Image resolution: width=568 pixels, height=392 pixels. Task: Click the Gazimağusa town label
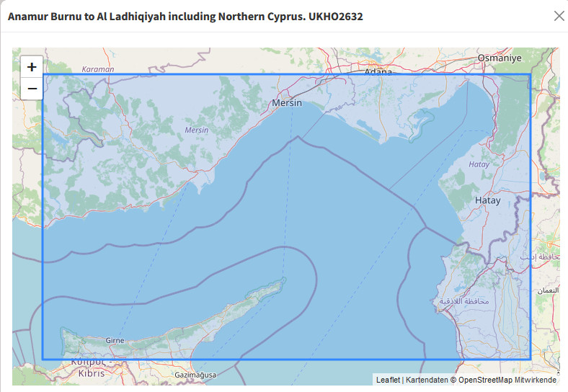coord(195,375)
